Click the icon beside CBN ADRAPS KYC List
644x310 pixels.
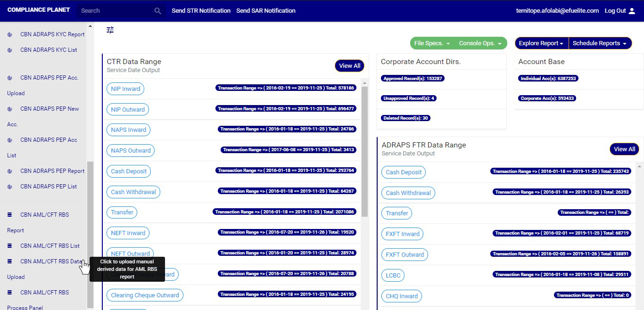pyautogui.click(x=10, y=50)
